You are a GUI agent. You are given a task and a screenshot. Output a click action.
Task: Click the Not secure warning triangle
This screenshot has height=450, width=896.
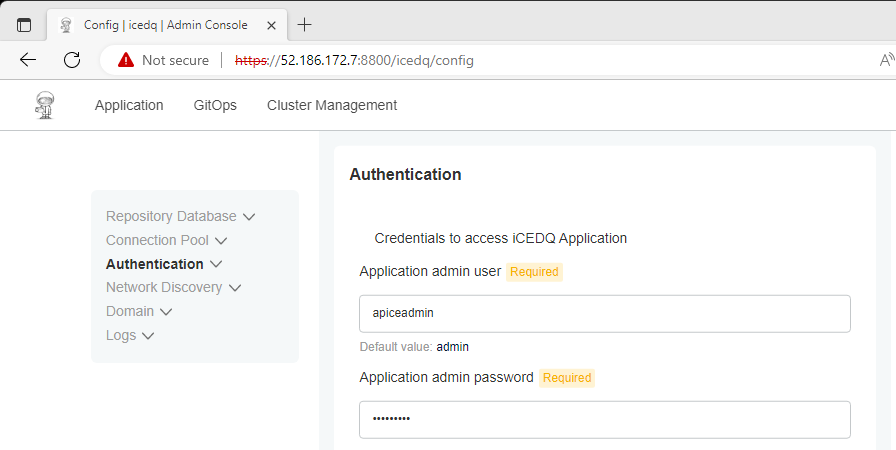click(126, 60)
